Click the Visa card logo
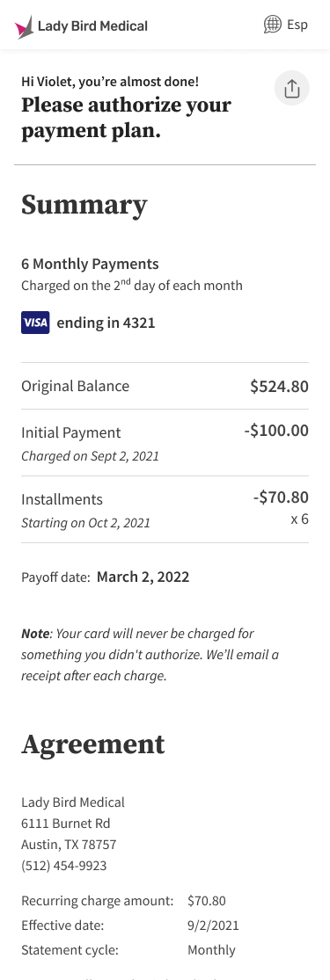The width and height of the screenshot is (330, 980). 35,323
